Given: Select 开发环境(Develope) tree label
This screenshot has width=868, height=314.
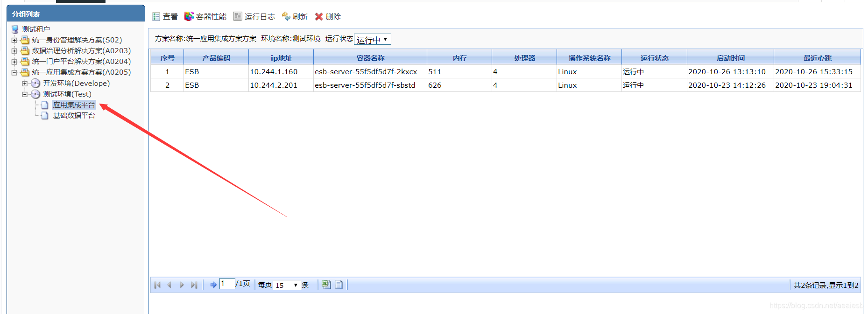Looking at the screenshot, I should [77, 83].
